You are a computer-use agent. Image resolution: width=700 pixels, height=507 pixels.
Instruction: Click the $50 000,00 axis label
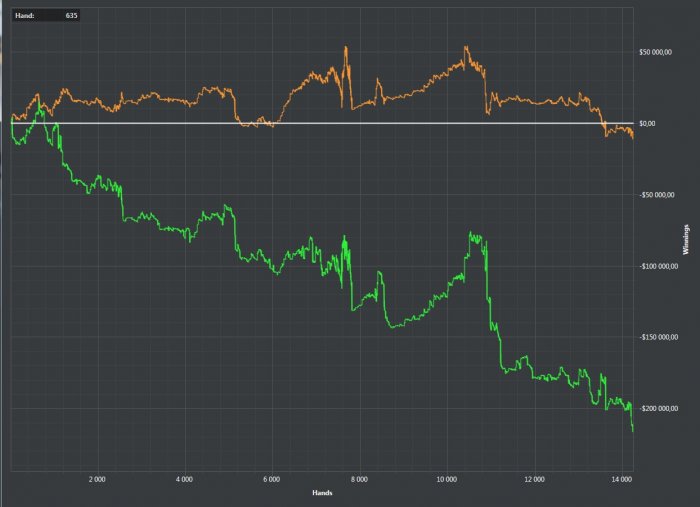[x=655, y=52]
